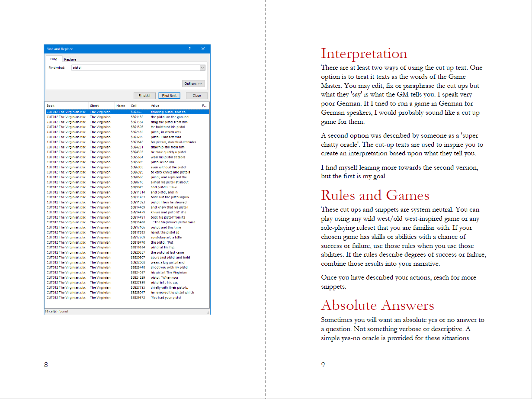Select the last result 'You had your pistol'

(x=166, y=297)
